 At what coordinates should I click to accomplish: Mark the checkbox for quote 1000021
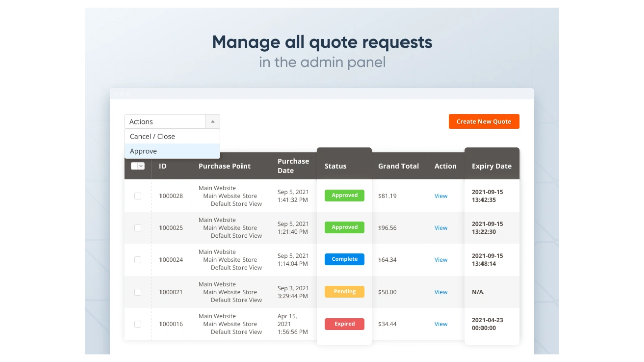138,292
